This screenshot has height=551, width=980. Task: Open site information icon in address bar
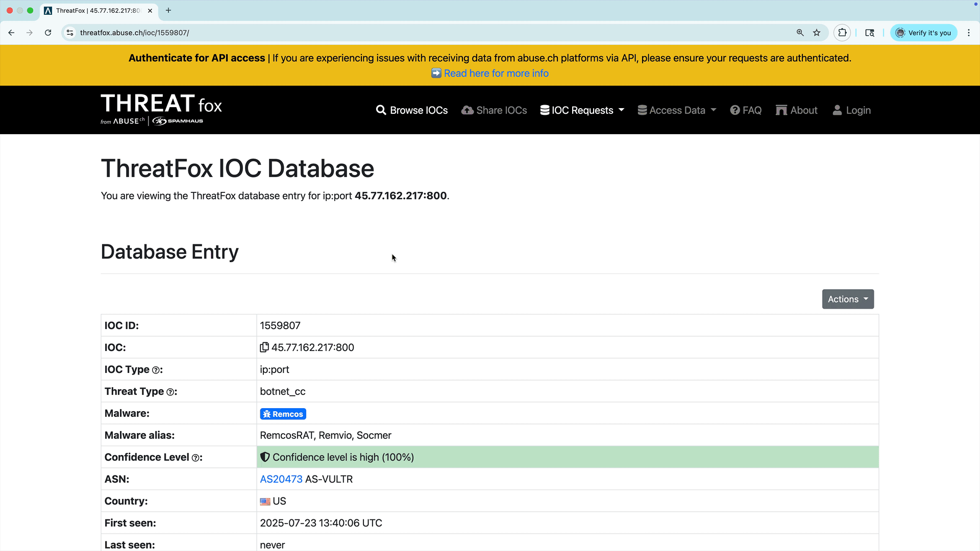[x=70, y=33]
